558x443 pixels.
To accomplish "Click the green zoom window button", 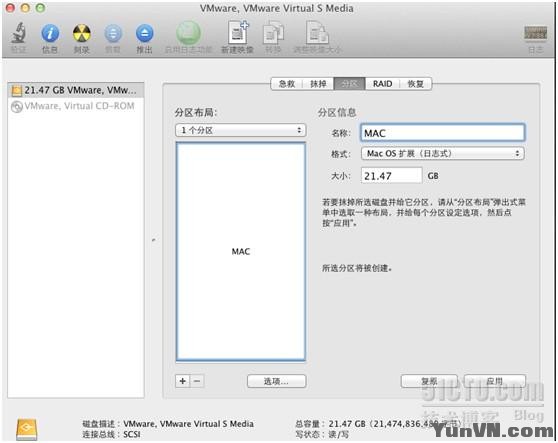I will point(41,8).
